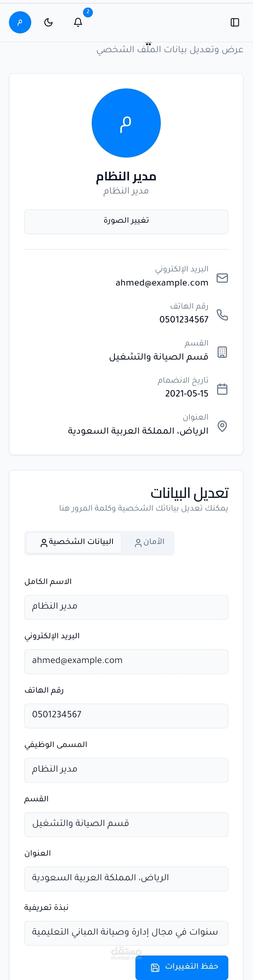This screenshot has width=253, height=980.
Task: Edit the المسمى الوظيفي field
Action: (126, 770)
